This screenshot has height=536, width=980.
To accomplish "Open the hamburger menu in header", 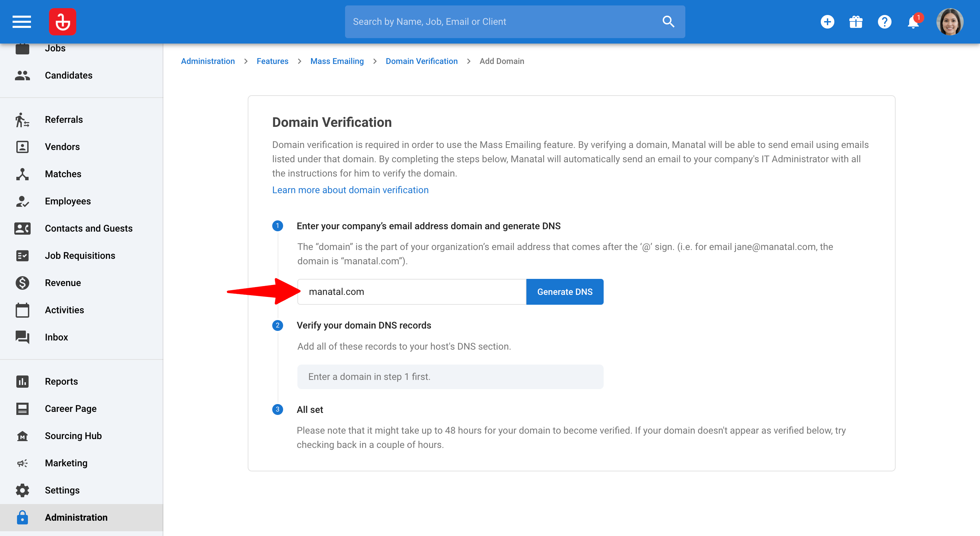I will (x=22, y=22).
